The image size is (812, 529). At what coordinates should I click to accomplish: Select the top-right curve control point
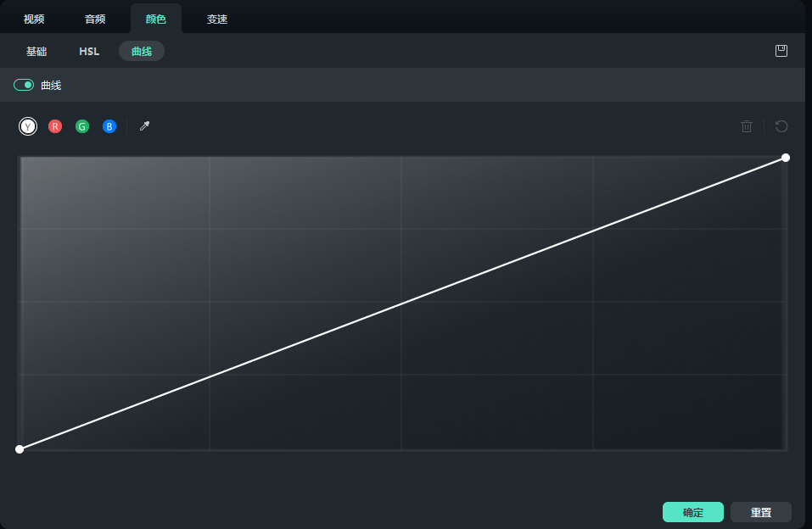coord(786,158)
